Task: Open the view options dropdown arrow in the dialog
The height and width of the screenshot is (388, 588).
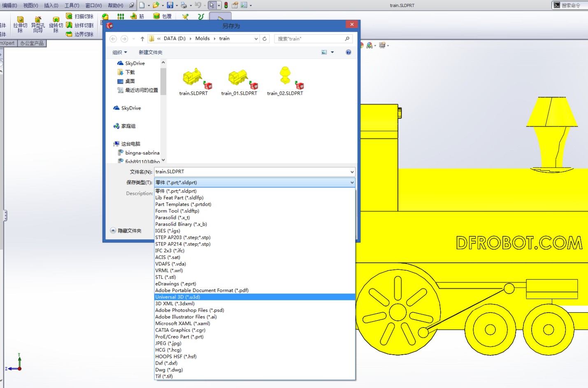Action: [332, 52]
